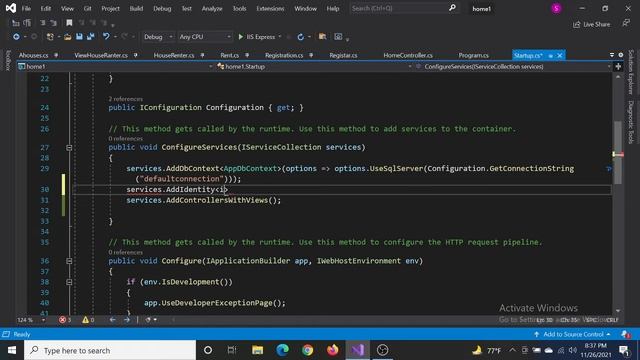Go to previous issue with left arrow
Viewport: 640px width, 360px height.
pyautogui.click(x=113, y=320)
